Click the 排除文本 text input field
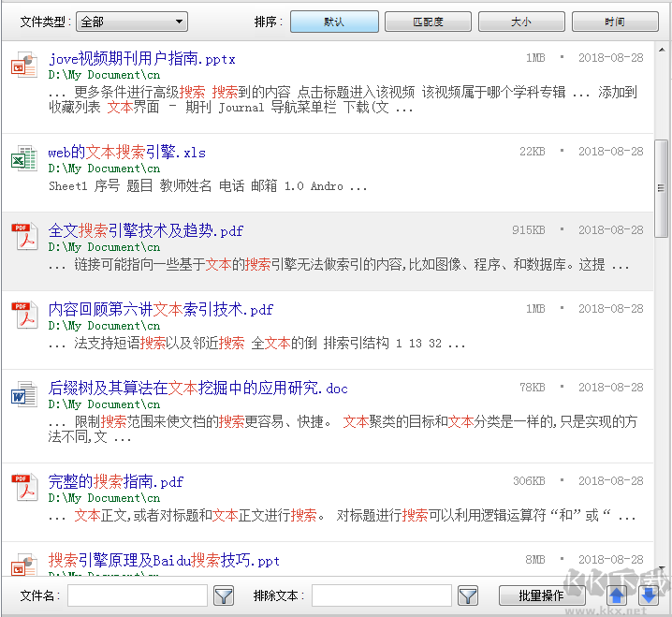Screen dimensions: 672x617 [x=382, y=595]
